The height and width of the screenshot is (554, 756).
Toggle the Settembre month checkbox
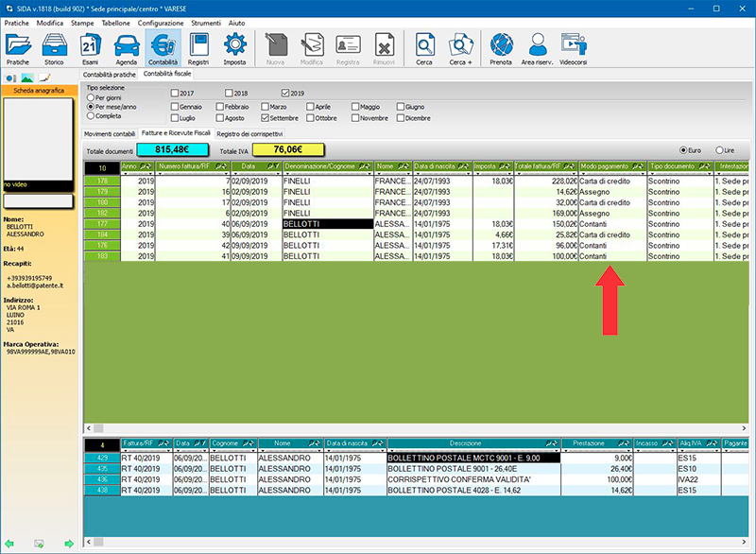pyautogui.click(x=264, y=118)
